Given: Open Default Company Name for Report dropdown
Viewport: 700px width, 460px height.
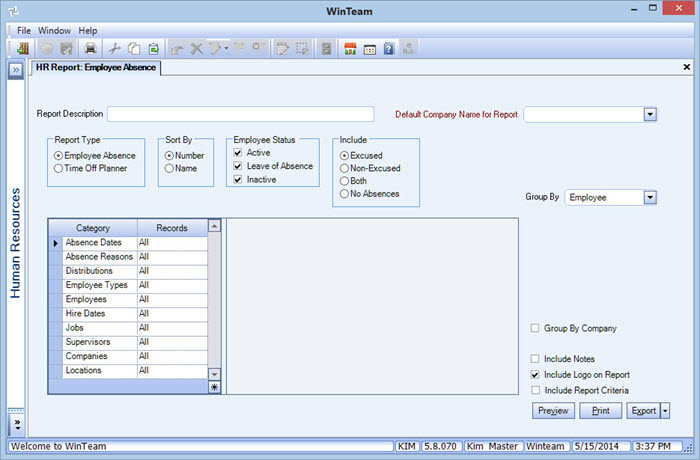Looking at the screenshot, I should point(650,114).
